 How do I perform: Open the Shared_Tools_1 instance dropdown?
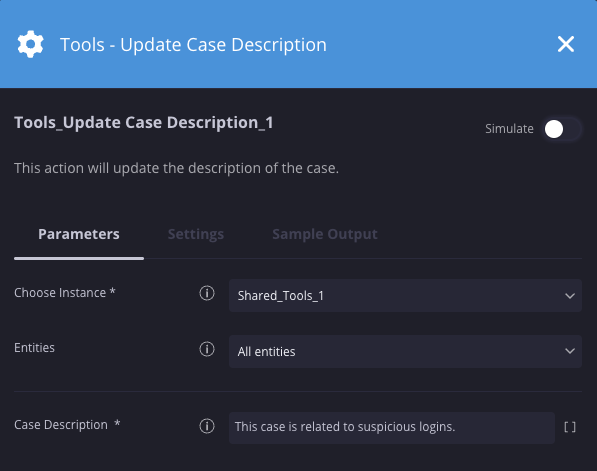(405, 295)
